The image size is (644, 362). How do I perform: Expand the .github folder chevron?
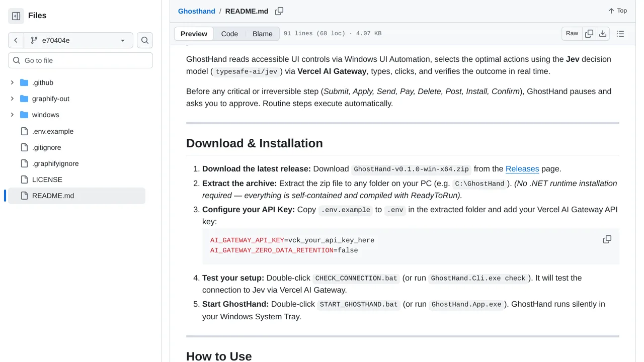point(12,82)
